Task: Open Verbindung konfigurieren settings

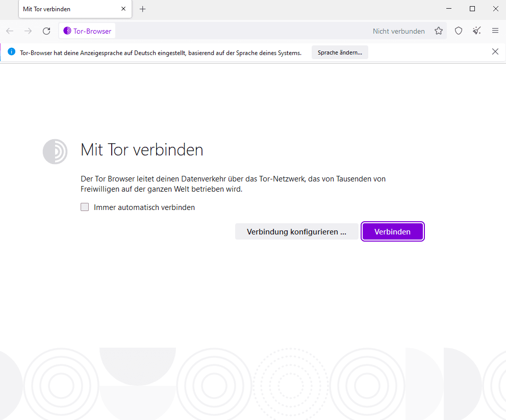Action: pos(296,231)
